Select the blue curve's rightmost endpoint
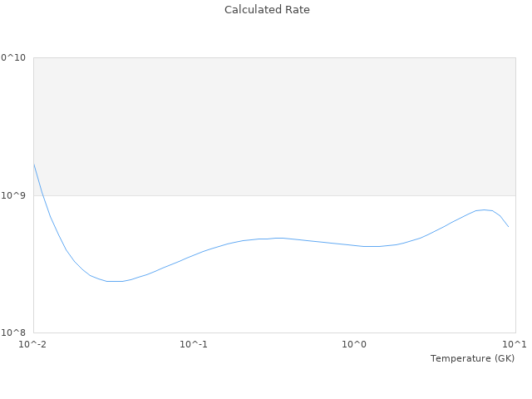This screenshot has width=532, height=399. coord(508,226)
